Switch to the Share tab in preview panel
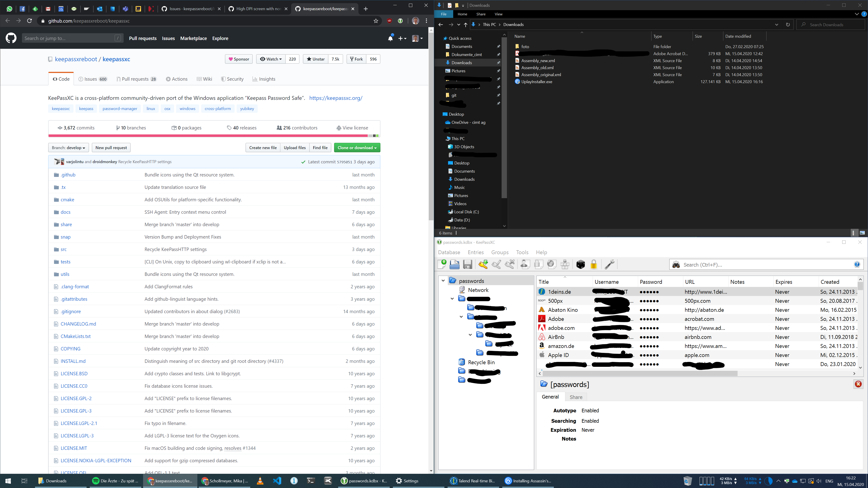Screen dimensions: 868x488 (576, 397)
